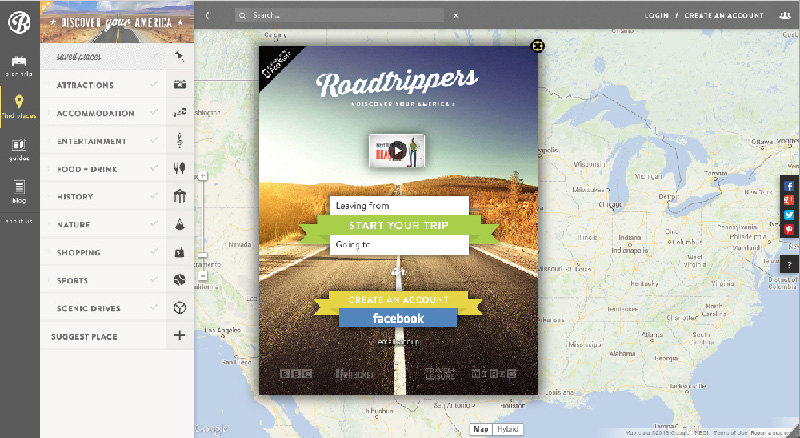
Task: Share via the Twitter side icon
Action: coord(789,215)
